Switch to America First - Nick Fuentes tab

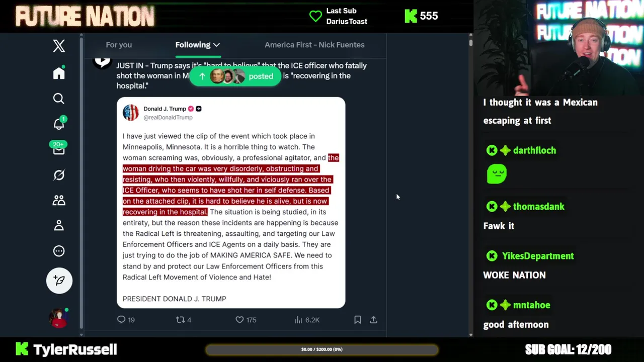tap(314, 45)
